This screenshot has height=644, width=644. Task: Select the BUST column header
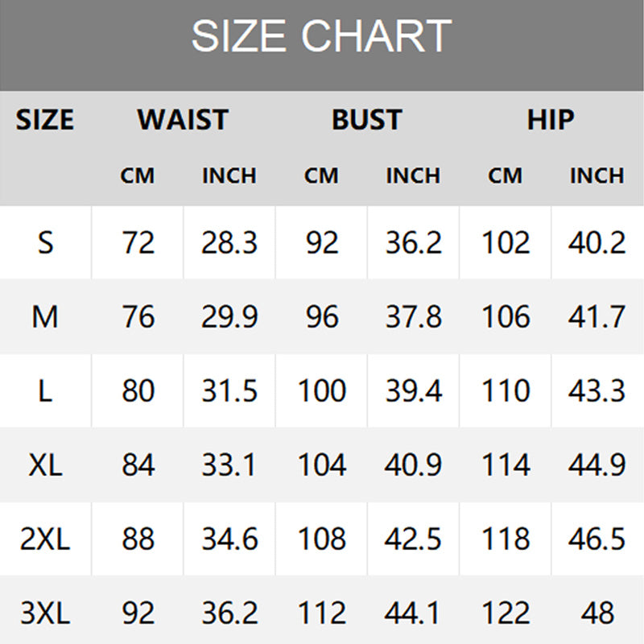[x=367, y=120]
